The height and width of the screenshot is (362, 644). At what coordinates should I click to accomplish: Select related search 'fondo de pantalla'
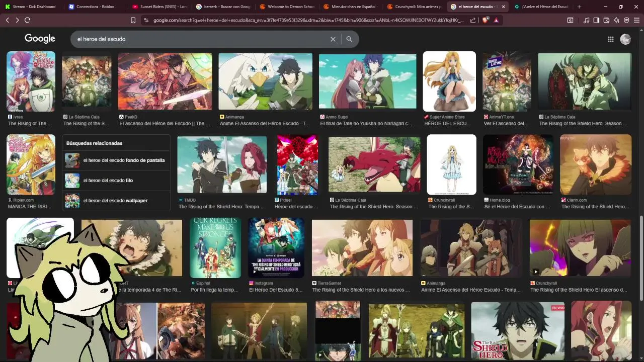[116, 160]
